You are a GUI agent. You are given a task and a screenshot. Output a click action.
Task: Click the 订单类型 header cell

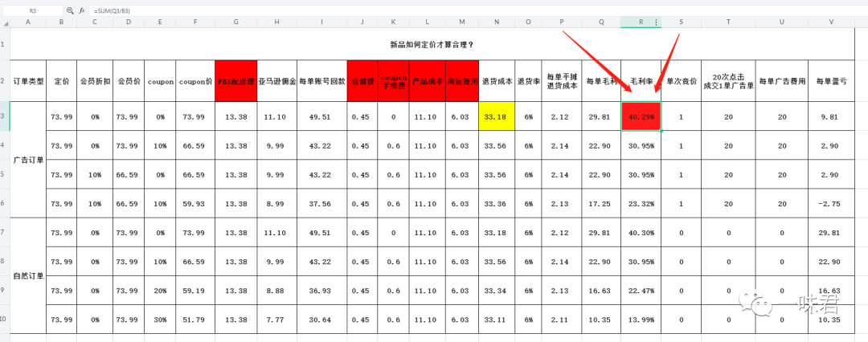27,81
